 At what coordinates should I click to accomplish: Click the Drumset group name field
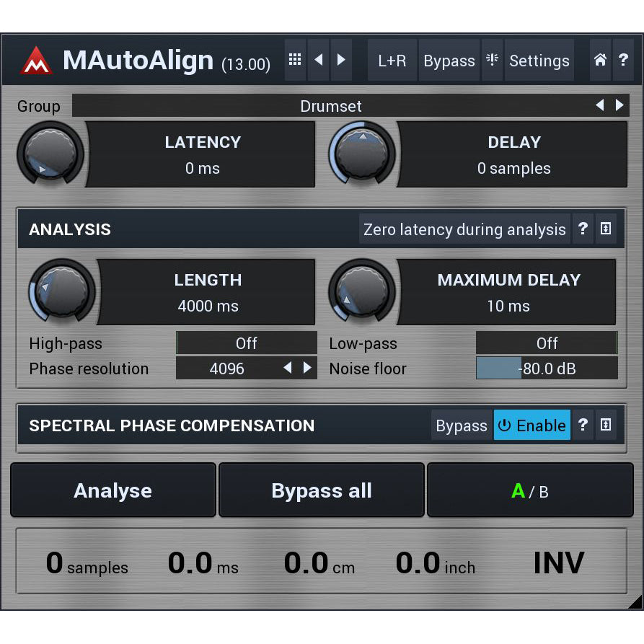(332, 106)
